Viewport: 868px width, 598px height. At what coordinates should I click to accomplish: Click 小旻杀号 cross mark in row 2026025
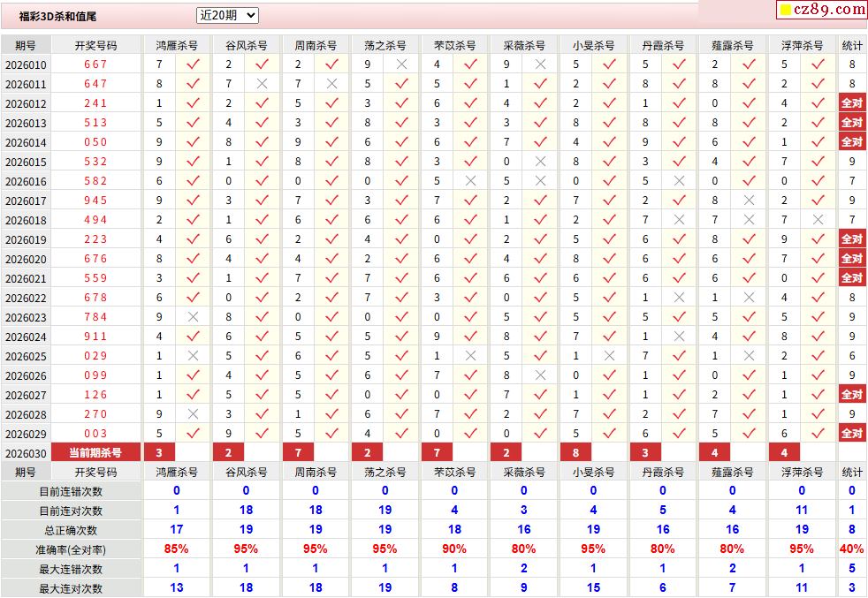(609, 356)
